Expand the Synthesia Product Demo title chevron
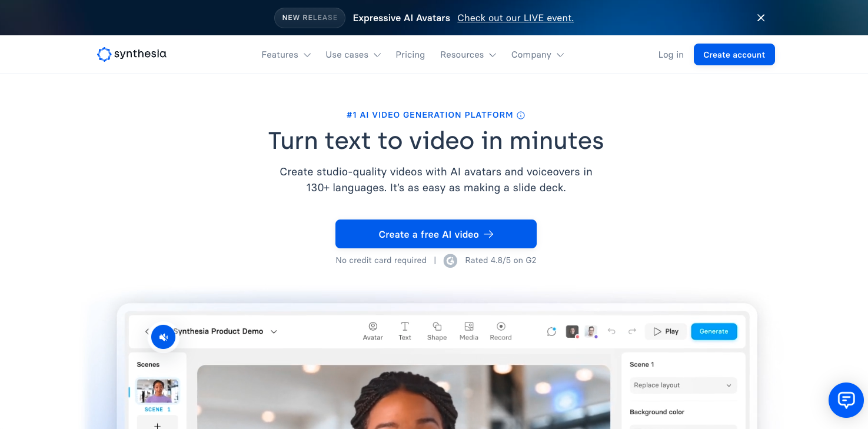The height and width of the screenshot is (429, 868). (274, 332)
